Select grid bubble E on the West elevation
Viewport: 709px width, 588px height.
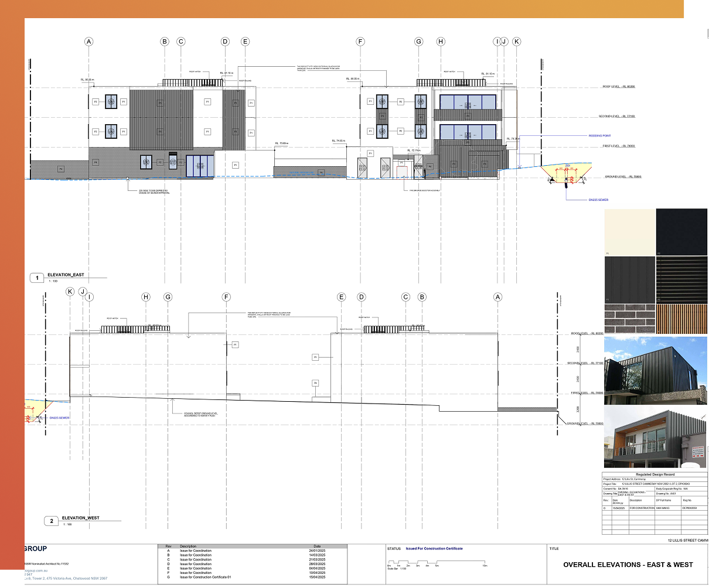tap(342, 298)
